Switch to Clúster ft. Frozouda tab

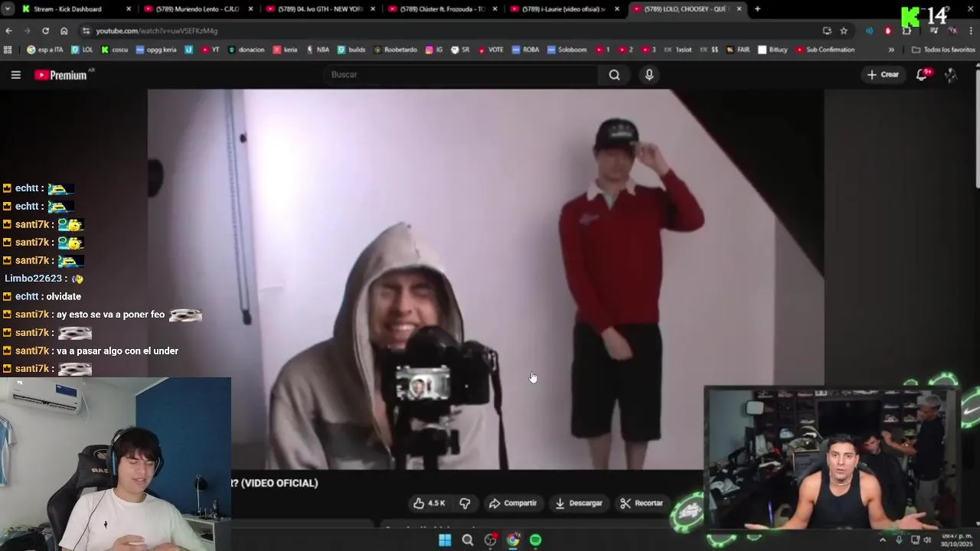pyautogui.click(x=443, y=9)
